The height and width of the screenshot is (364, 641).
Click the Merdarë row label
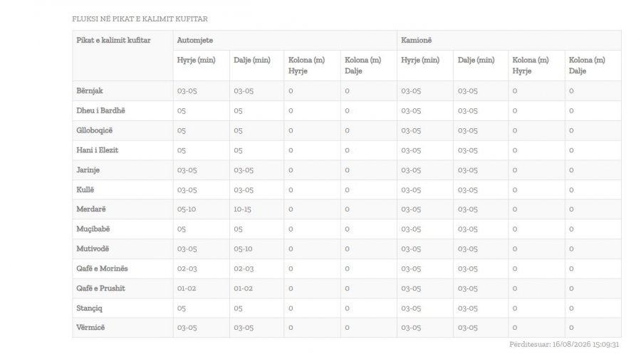[x=91, y=209]
